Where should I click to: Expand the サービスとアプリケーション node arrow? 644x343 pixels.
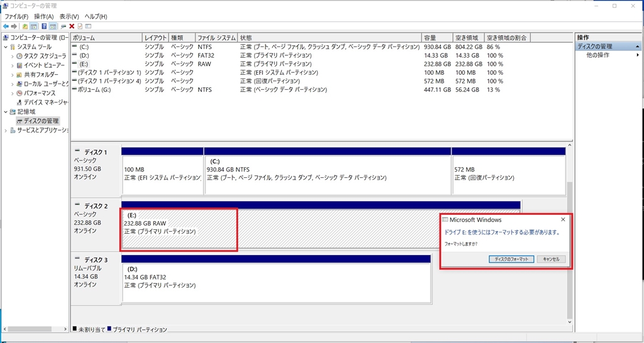[5, 131]
